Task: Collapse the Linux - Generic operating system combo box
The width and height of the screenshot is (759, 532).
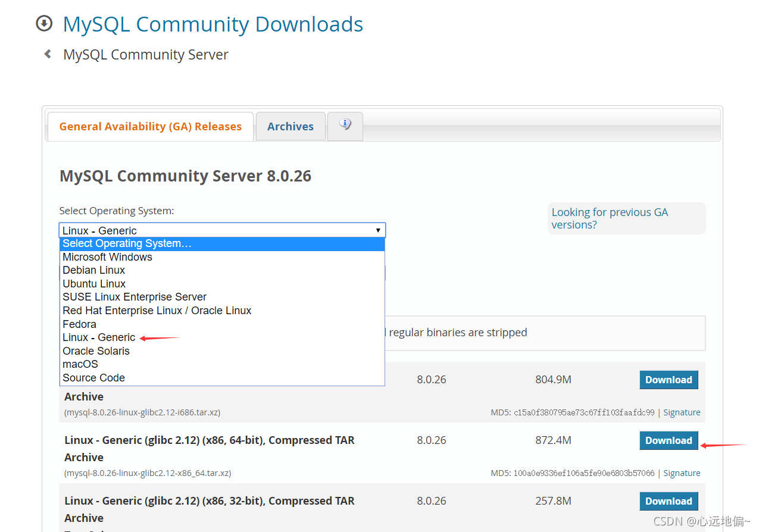Action: [222, 230]
